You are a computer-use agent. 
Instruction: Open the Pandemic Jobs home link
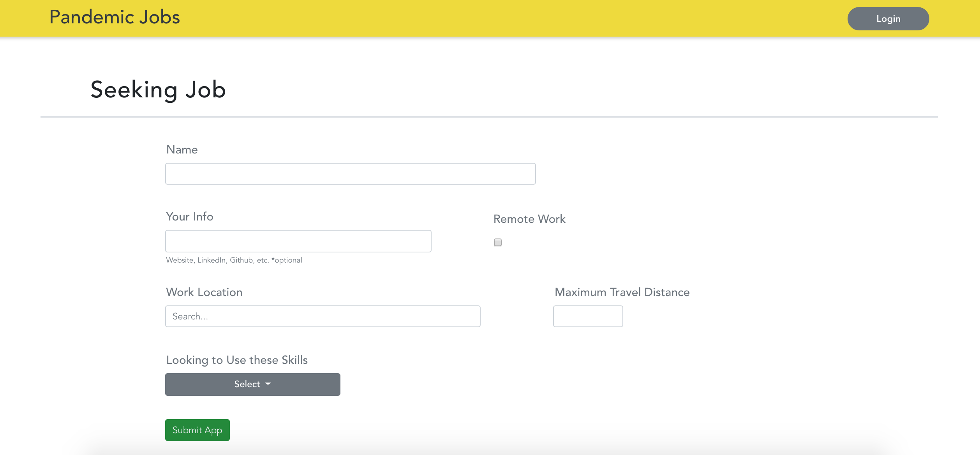tap(115, 18)
